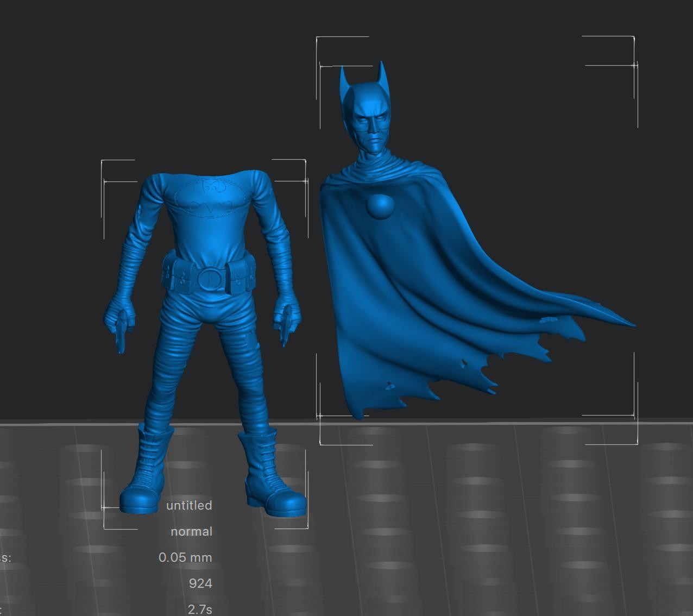
Task: Click the 'normal' profile value
Action: coord(191,531)
